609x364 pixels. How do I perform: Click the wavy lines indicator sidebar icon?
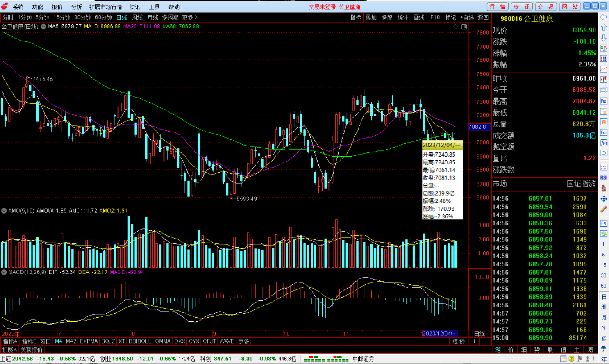point(604,167)
